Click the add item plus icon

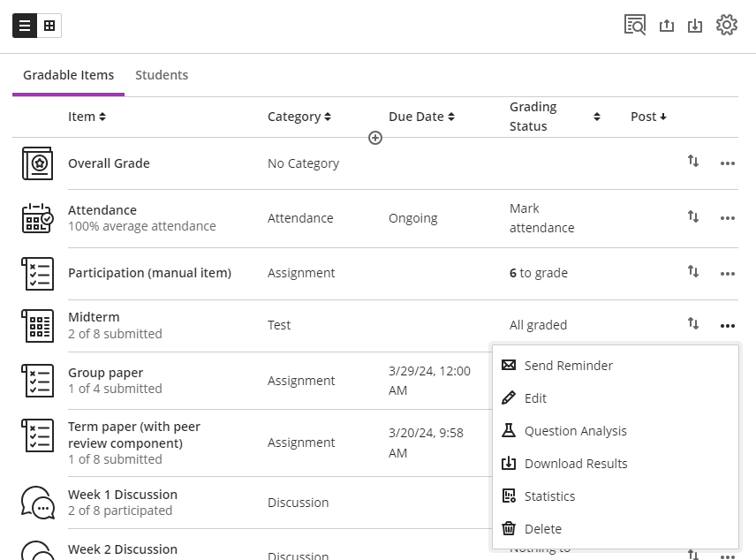(x=375, y=138)
